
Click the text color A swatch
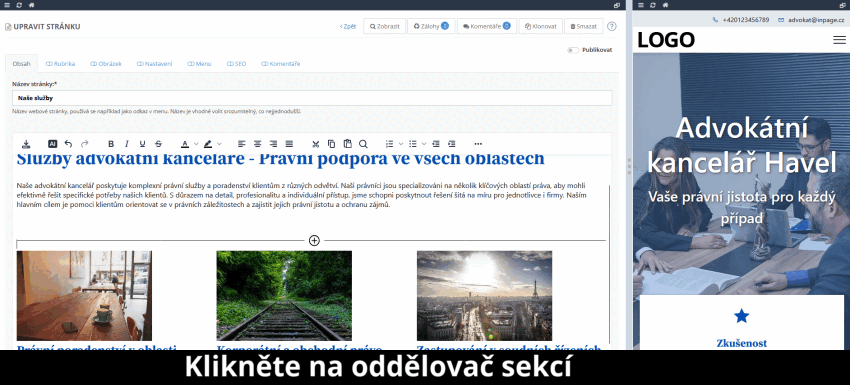point(184,144)
